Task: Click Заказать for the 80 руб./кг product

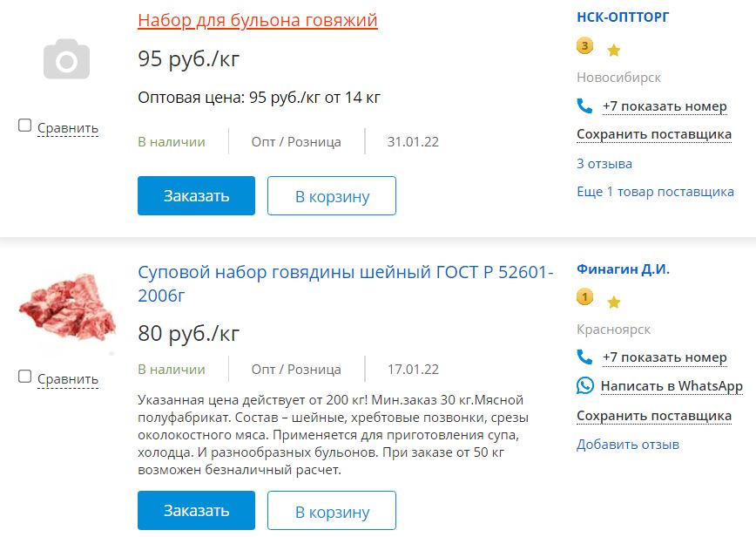Action: click(196, 511)
